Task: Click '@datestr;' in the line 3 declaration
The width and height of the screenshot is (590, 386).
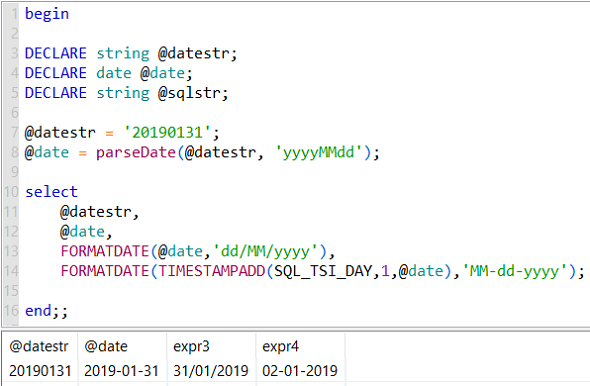Action: [x=198, y=53]
